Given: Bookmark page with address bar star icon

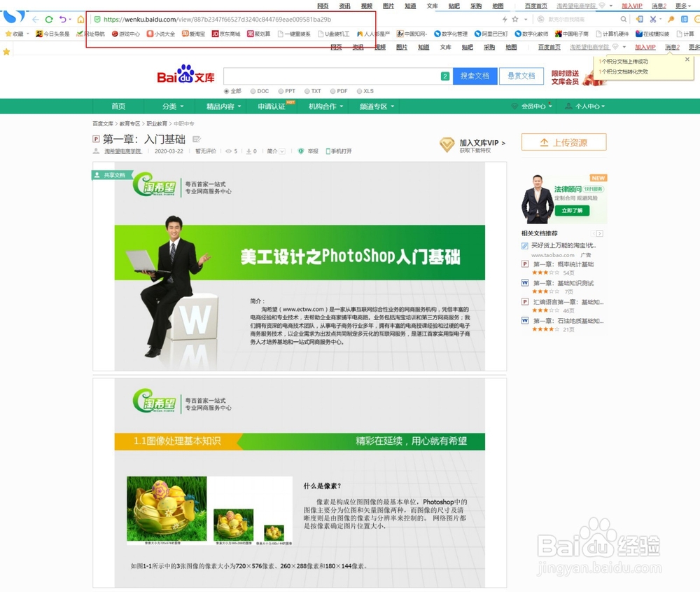Looking at the screenshot, I should pyautogui.click(x=515, y=19).
